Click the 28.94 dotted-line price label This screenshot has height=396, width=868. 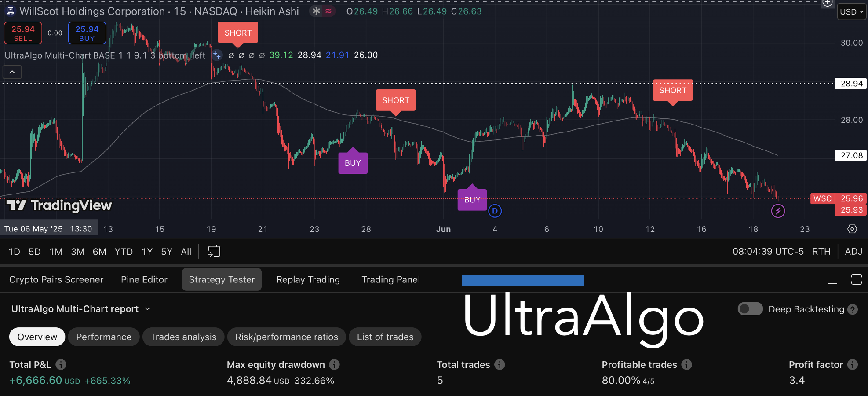click(851, 84)
